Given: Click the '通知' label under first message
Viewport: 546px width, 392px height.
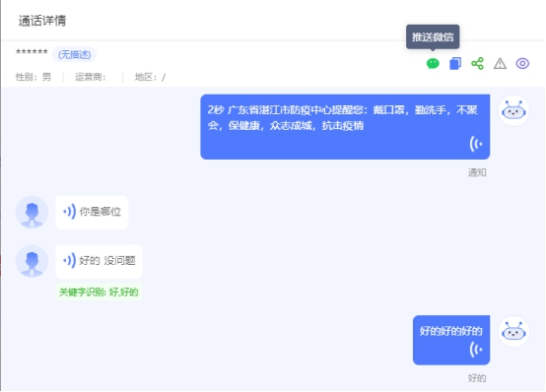Looking at the screenshot, I should click(x=477, y=172).
